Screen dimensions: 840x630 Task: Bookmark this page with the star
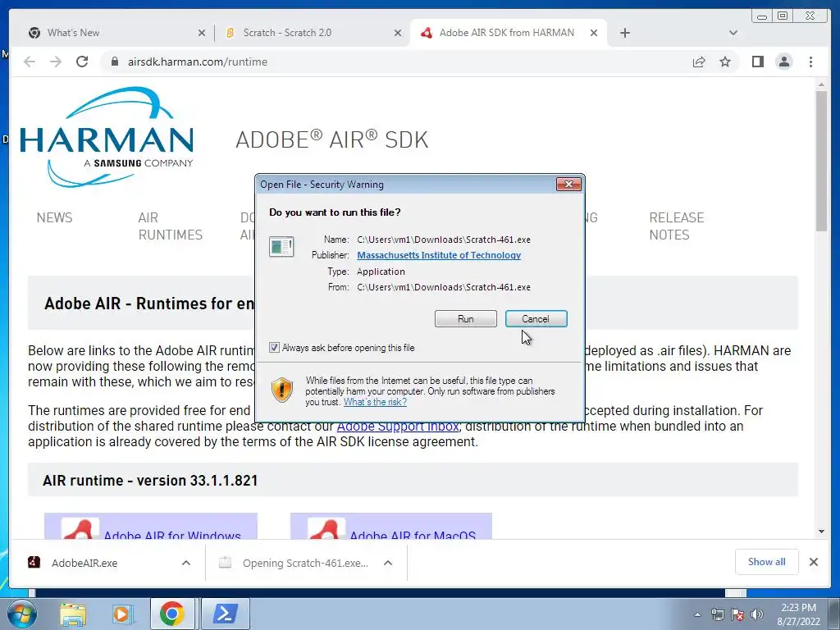725,62
